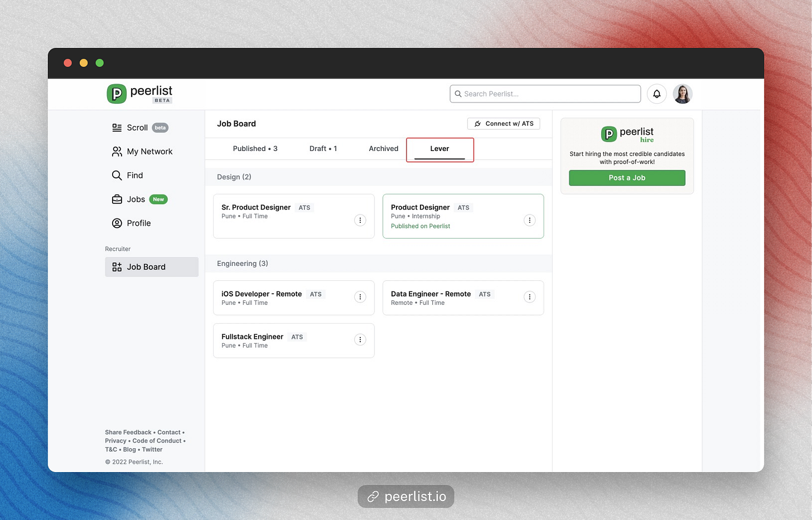This screenshot has height=520, width=812.
Task: Open the Twitter footer link
Action: point(152,450)
